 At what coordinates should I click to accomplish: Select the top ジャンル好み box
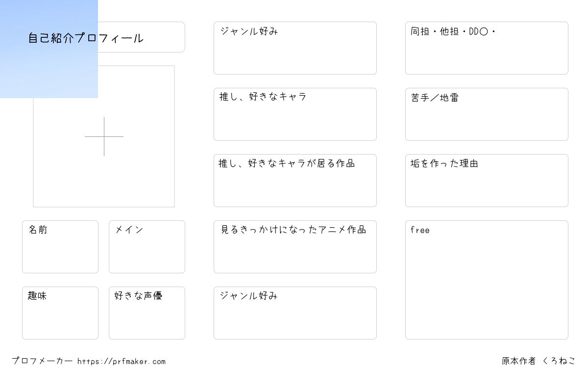295,48
